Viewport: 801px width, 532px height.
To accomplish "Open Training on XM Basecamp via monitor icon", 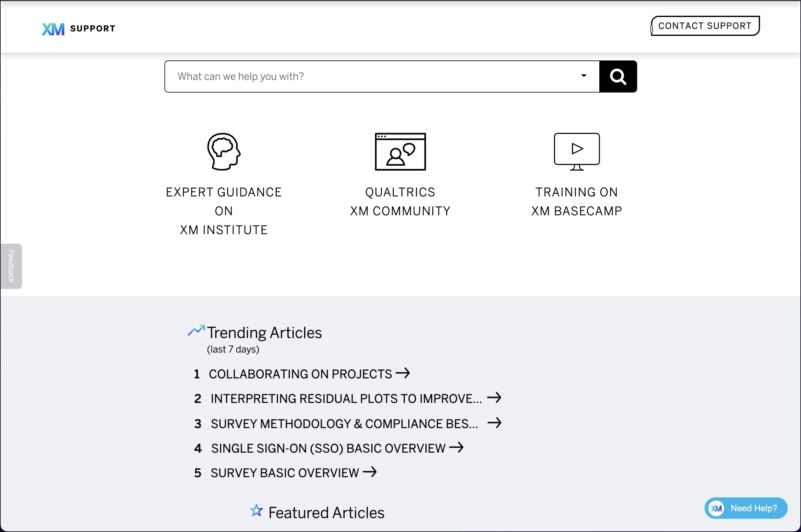I will pyautogui.click(x=576, y=151).
